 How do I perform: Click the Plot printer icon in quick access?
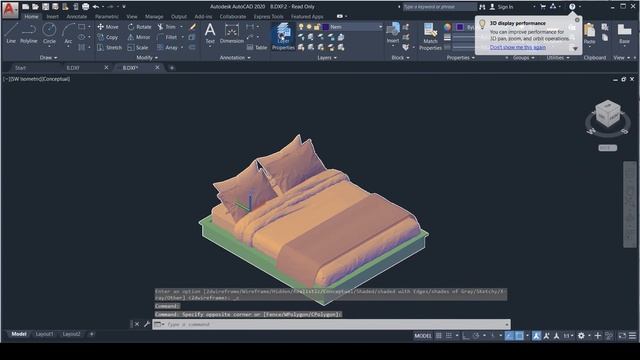pos(85,7)
